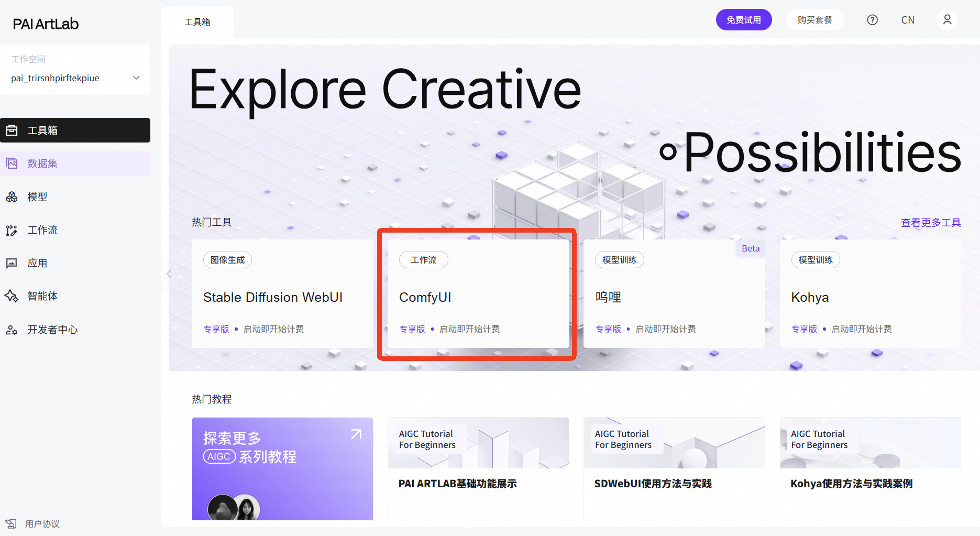The image size is (980, 536).
Task: Open Kohya使用方法与实践案例 tutorial
Action: pos(871,469)
